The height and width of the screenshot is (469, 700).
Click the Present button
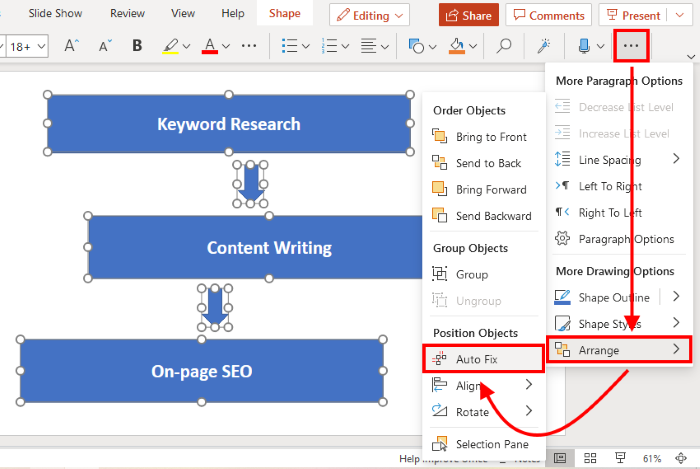coord(633,16)
